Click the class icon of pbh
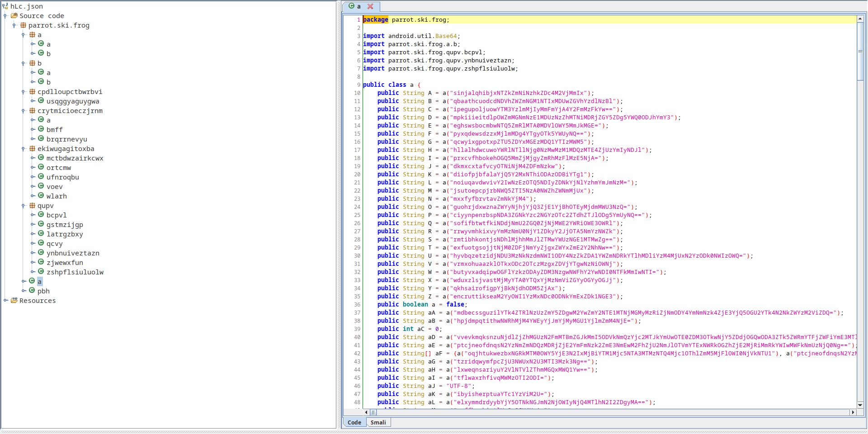 [32, 291]
